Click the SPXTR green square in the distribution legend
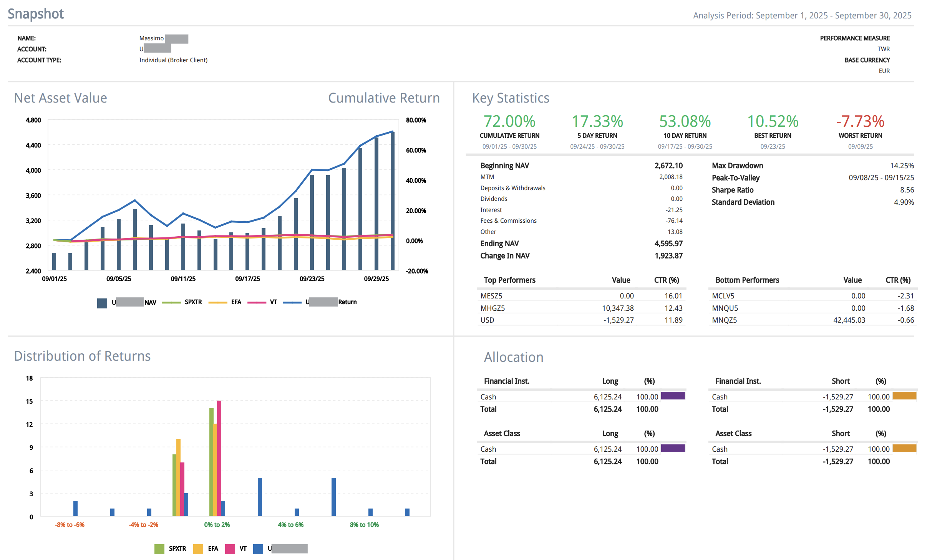This screenshot has height=560, width=927. coord(159,549)
